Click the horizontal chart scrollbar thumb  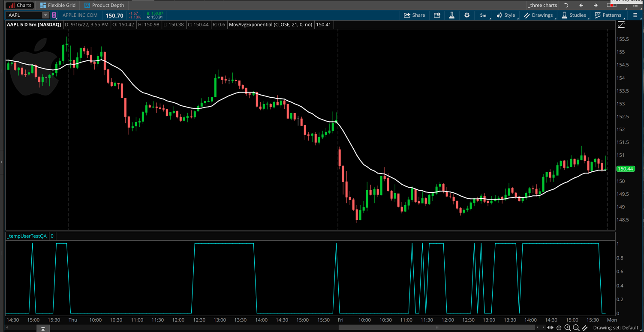click(x=437, y=328)
